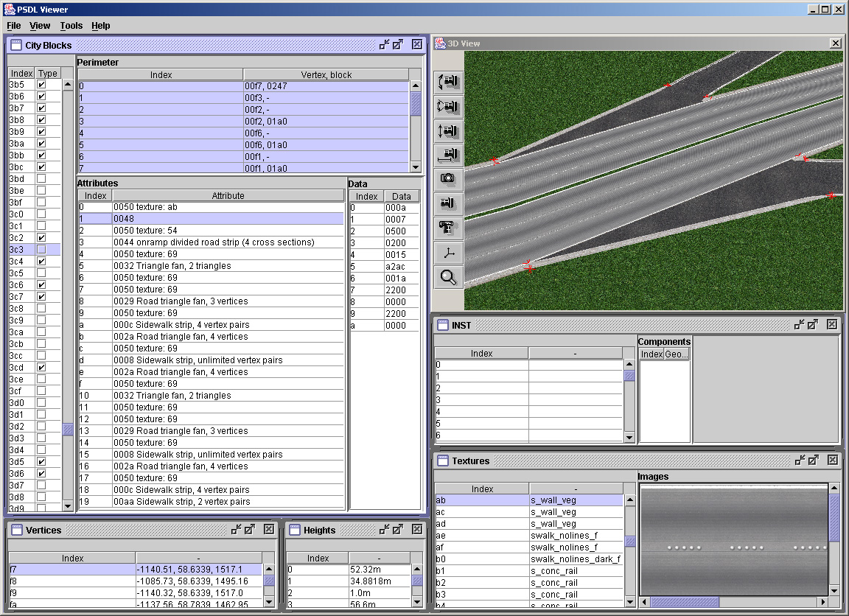Image resolution: width=849 pixels, height=616 pixels.
Task: Click the Attribute column header
Action: pyautogui.click(x=228, y=195)
